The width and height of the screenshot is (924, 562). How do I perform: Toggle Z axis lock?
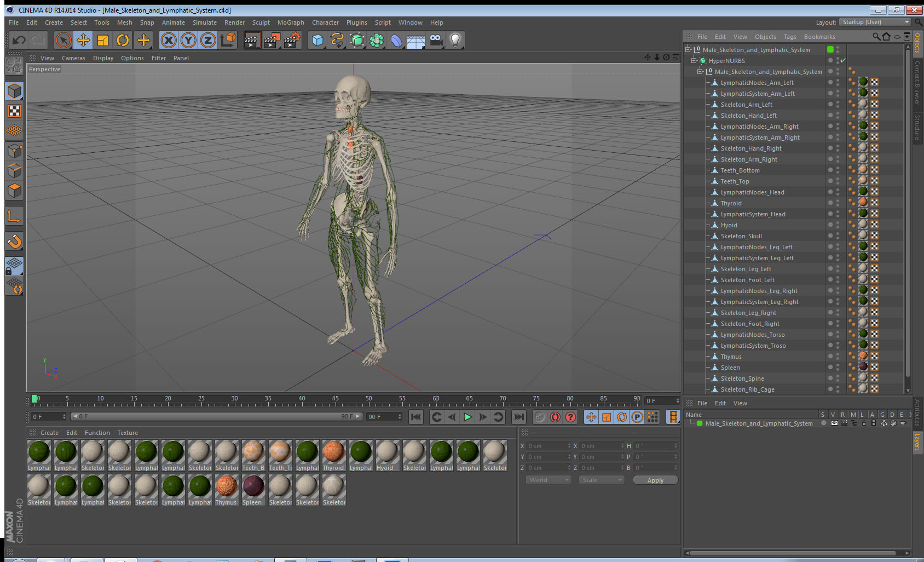point(208,40)
